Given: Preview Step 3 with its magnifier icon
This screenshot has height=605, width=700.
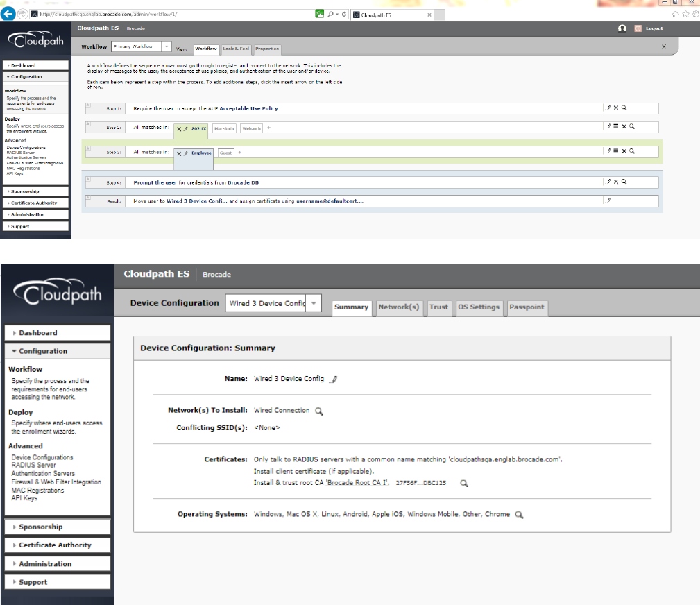Looking at the screenshot, I should coord(632,151).
